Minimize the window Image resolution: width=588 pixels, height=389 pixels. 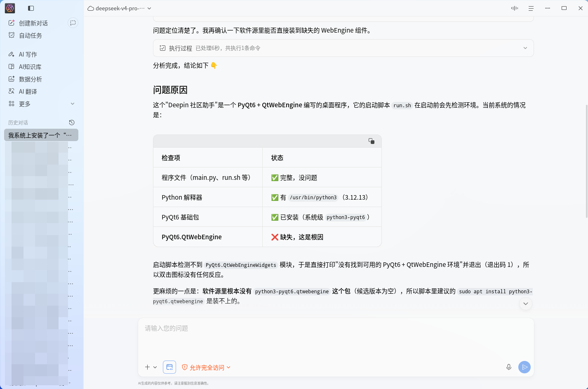pyautogui.click(x=548, y=8)
